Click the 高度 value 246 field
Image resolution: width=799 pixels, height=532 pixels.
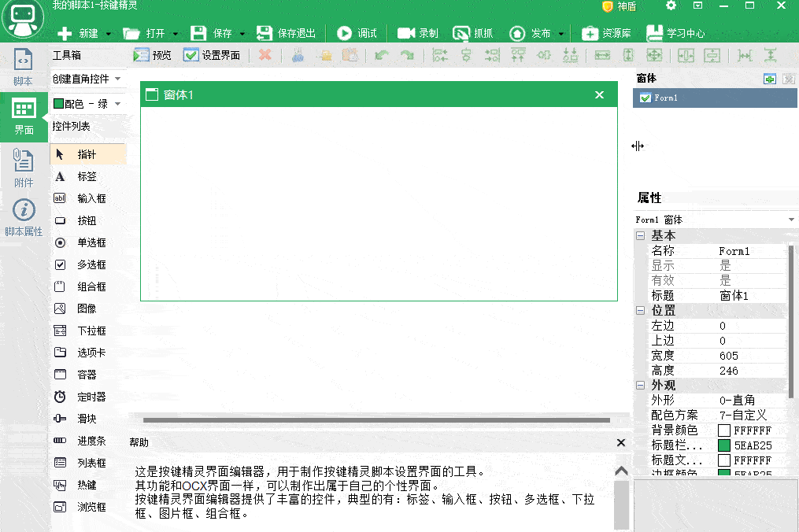pyautogui.click(x=752, y=371)
